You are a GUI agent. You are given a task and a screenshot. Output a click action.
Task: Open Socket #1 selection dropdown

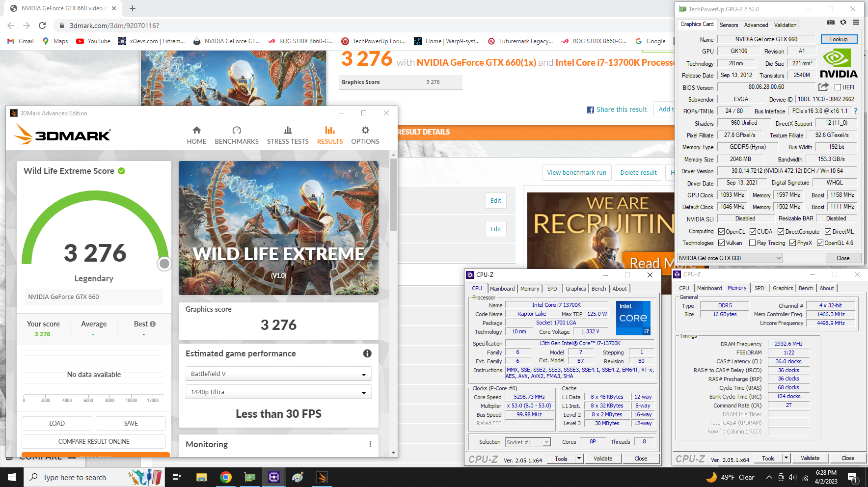(528, 442)
